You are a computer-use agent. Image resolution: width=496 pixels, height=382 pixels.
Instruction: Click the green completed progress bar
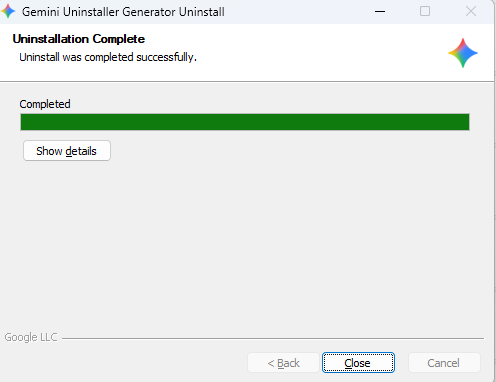point(245,122)
